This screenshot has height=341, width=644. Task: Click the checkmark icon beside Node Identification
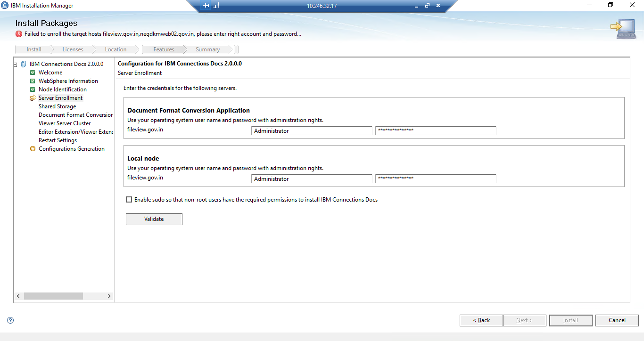pos(33,89)
